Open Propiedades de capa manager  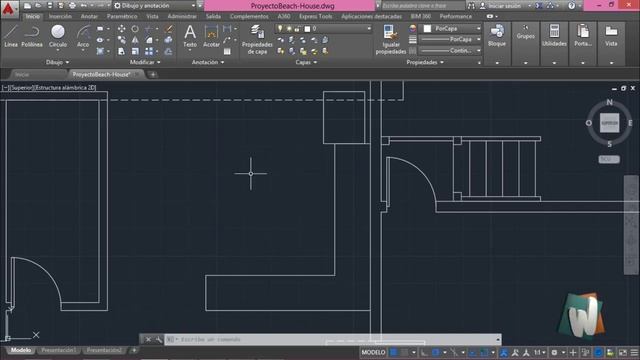click(x=257, y=40)
